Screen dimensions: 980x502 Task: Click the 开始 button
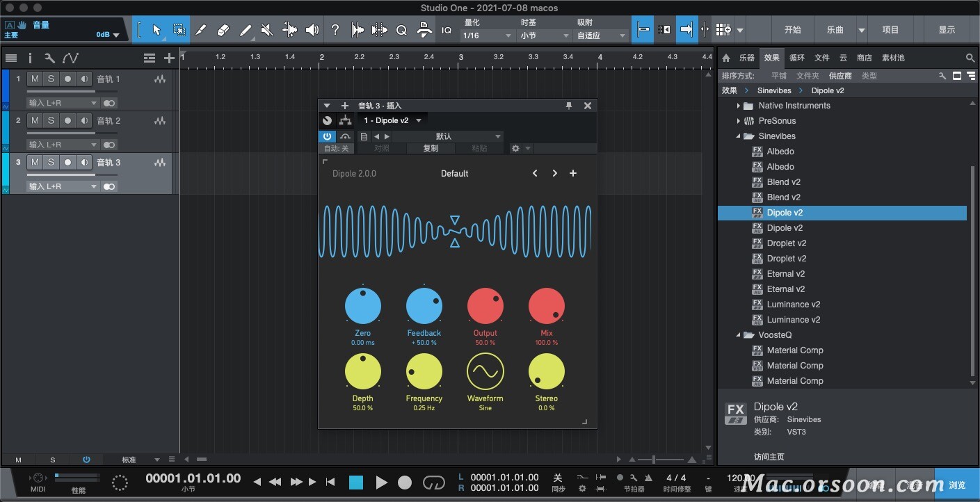(x=793, y=30)
